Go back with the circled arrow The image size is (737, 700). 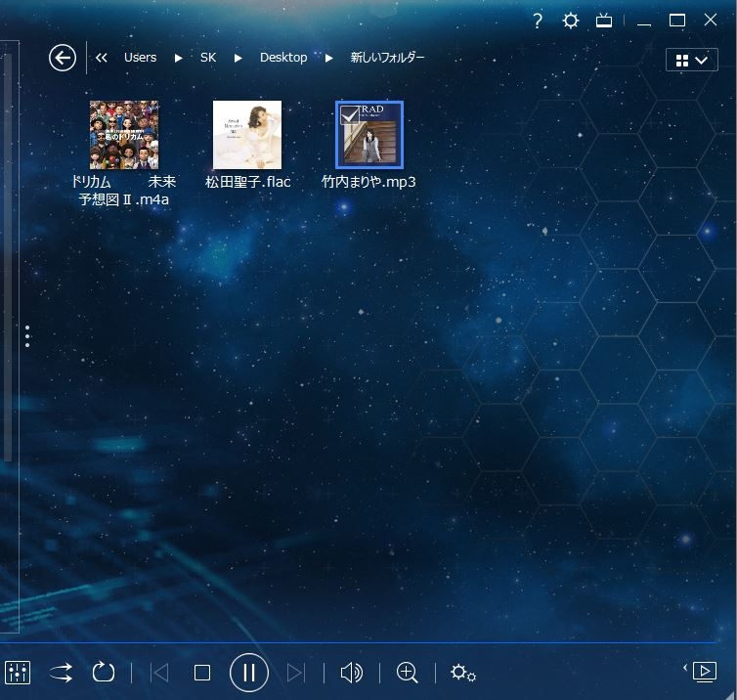click(x=63, y=58)
